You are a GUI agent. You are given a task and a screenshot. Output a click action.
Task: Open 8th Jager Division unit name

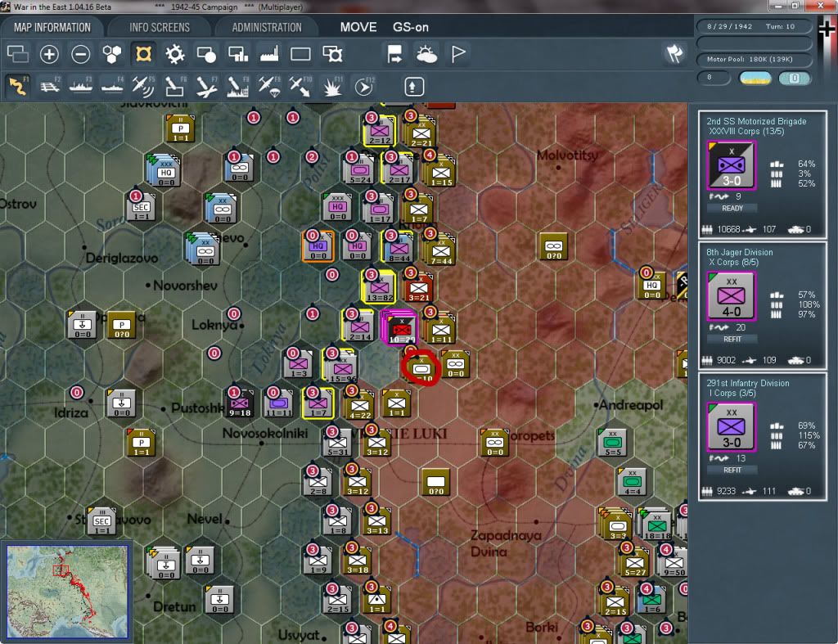[x=739, y=252]
